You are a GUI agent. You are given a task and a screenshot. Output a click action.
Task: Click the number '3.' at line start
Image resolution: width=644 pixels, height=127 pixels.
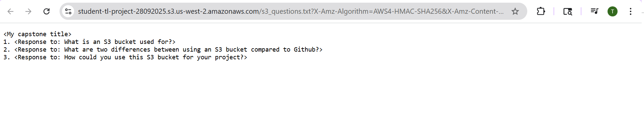pos(7,57)
